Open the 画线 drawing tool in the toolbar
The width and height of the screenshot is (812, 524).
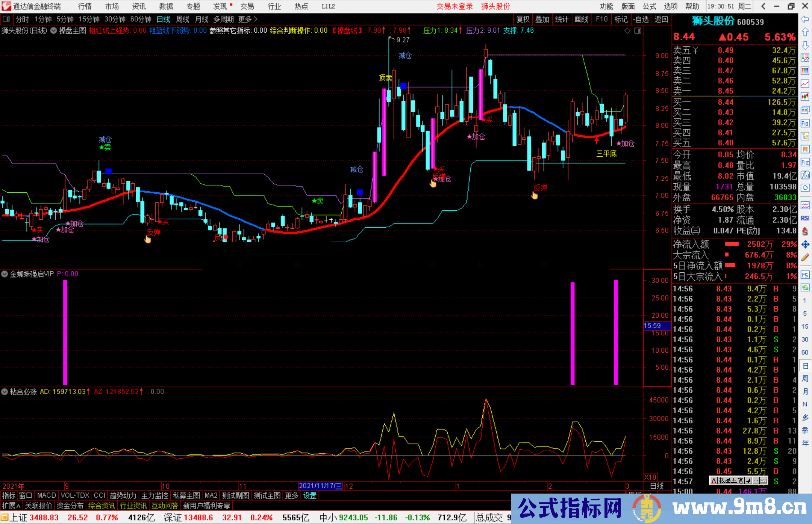[x=582, y=19]
